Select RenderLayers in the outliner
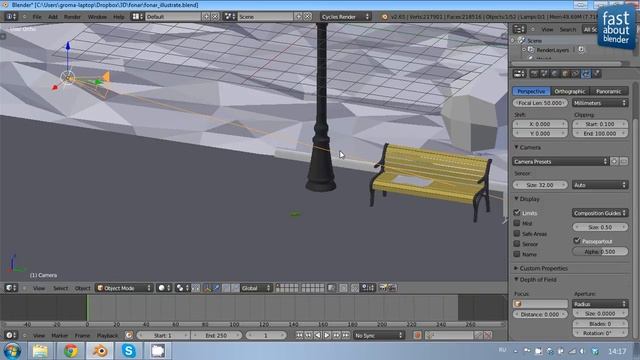This screenshot has width=640, height=360. 552,50
